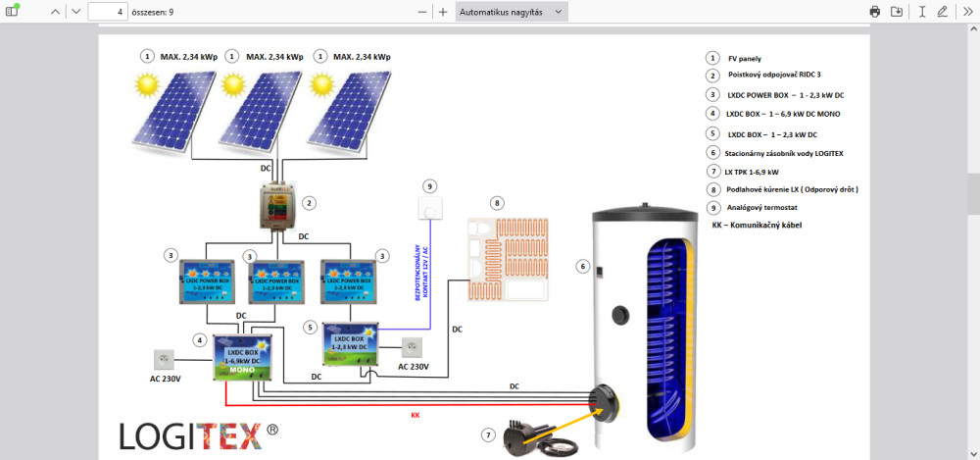Click the red 'KK' cable label

coord(415,415)
